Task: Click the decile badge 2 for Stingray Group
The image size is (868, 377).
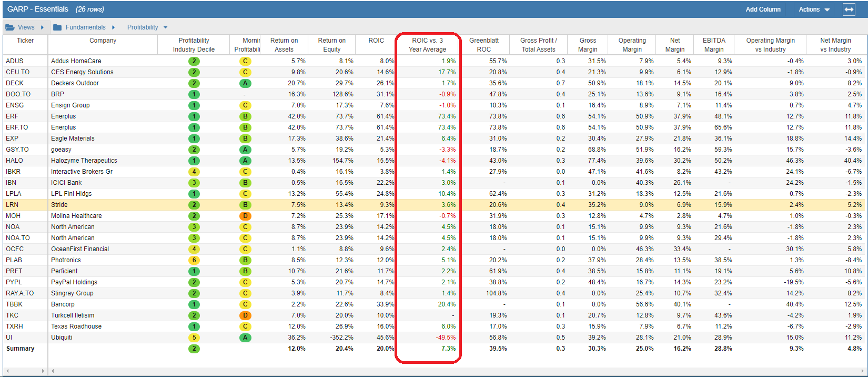Action: point(194,293)
